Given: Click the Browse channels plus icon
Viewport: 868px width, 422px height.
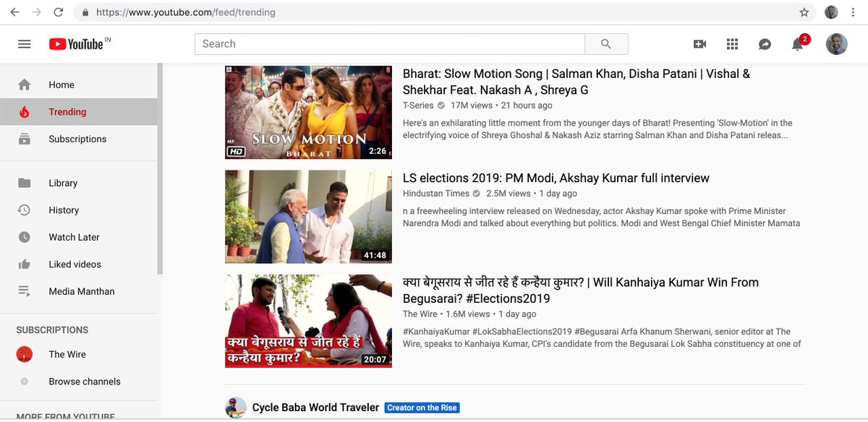Looking at the screenshot, I should pos(25,382).
